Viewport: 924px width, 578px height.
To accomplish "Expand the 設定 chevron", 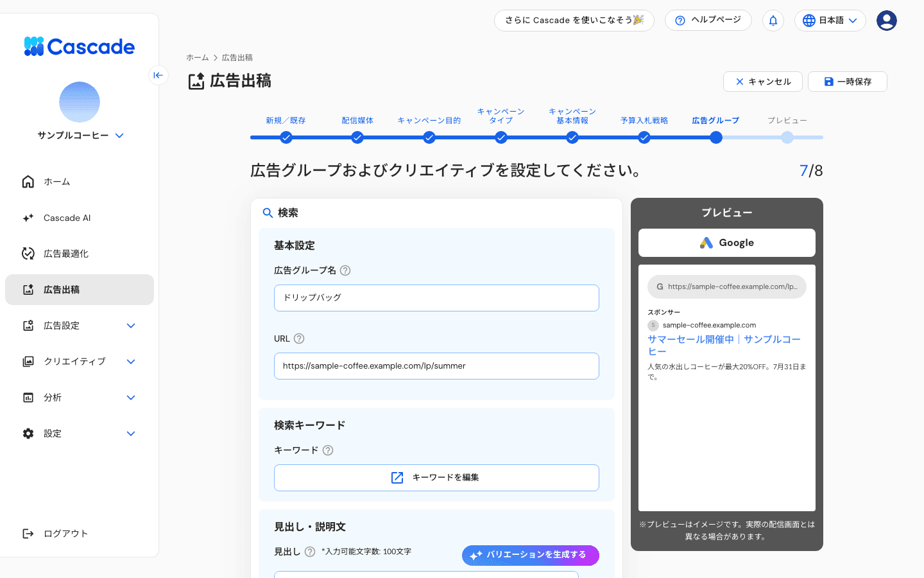I will [x=131, y=433].
